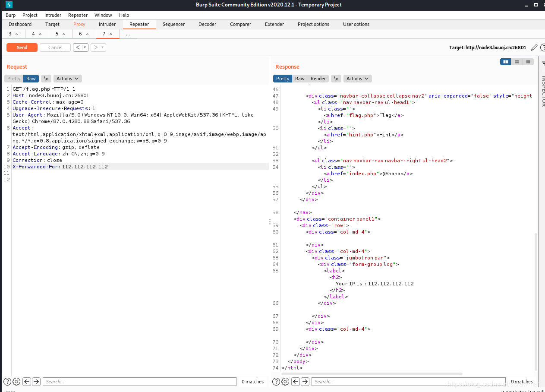Click the X-Forwarded-For header line
Image resolution: width=545 pixels, height=392 pixels.
click(140, 167)
